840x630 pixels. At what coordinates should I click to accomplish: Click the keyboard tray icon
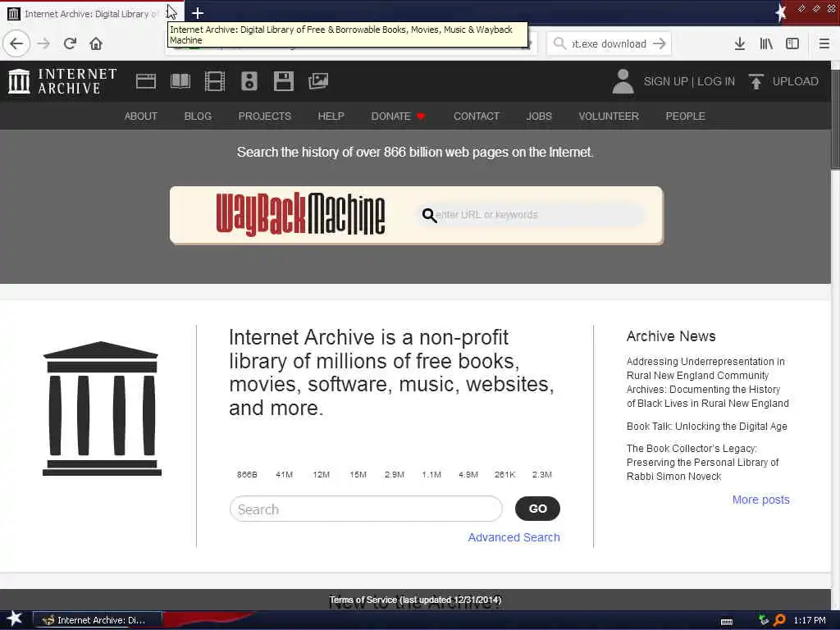[x=727, y=622]
